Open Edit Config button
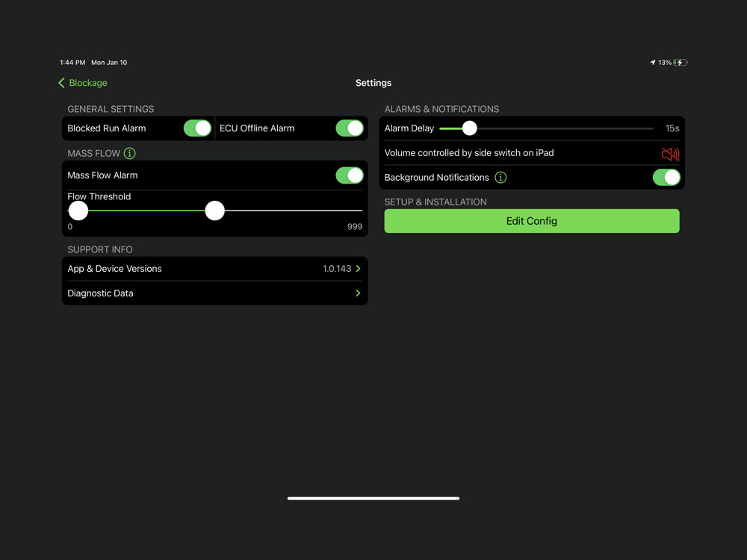 [532, 221]
